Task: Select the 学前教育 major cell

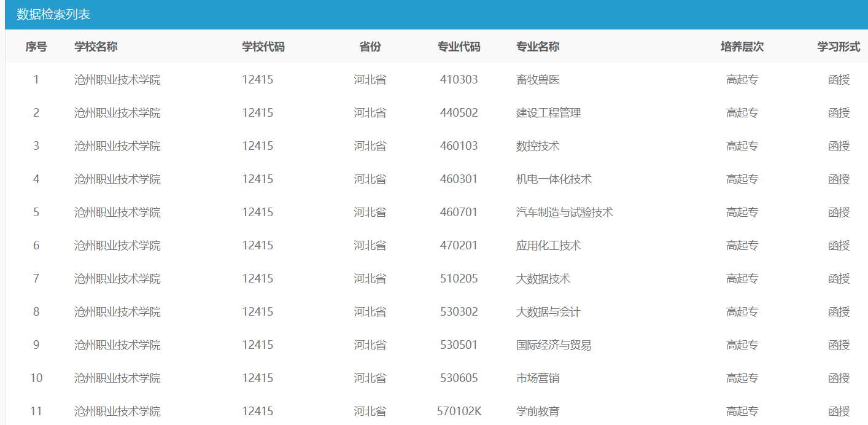Action: pyautogui.click(x=538, y=411)
